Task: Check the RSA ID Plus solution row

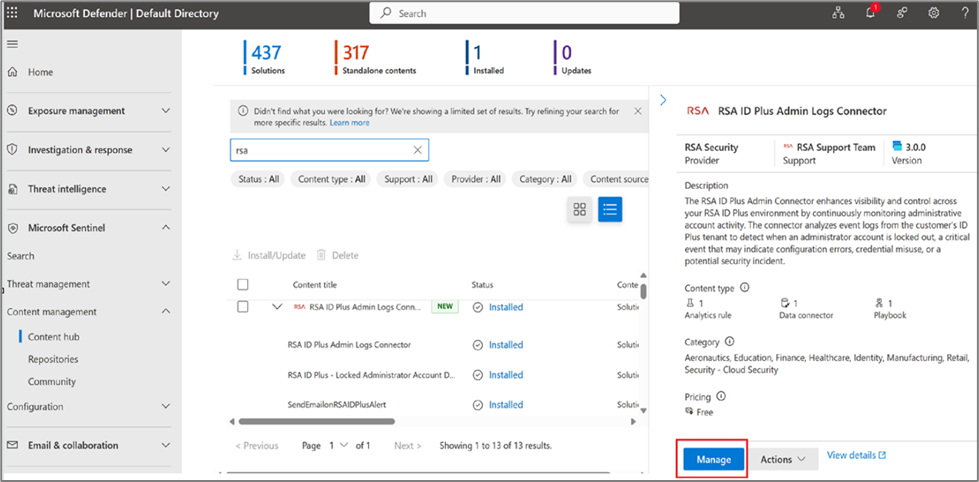Action: click(243, 307)
